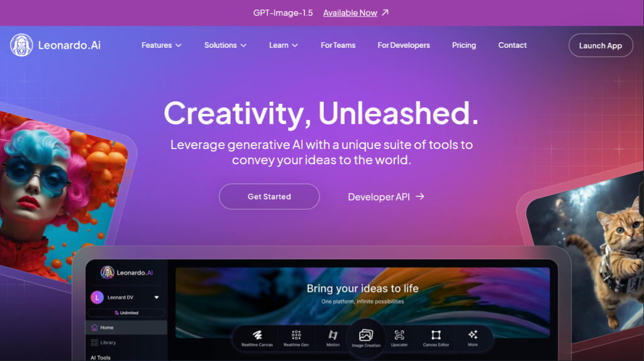
Task: Expand the Solutions dropdown chevron
Action: coord(243,45)
